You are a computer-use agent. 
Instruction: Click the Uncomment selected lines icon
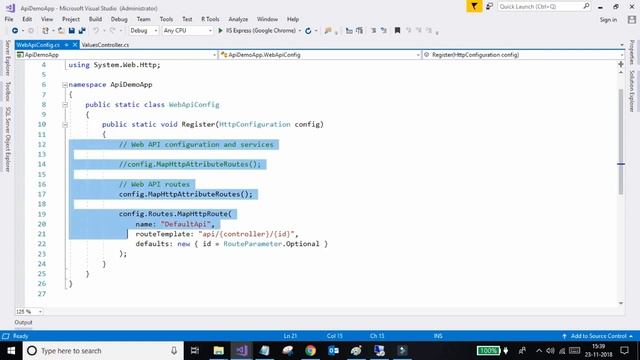384,31
